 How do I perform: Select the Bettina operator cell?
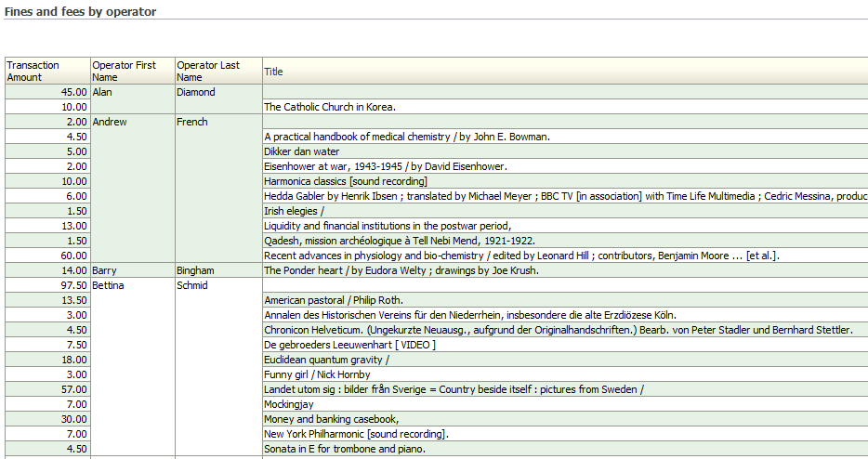[110, 285]
